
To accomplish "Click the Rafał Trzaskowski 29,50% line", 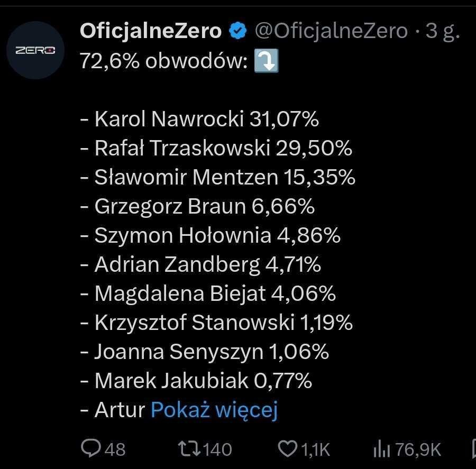I will coord(216,149).
